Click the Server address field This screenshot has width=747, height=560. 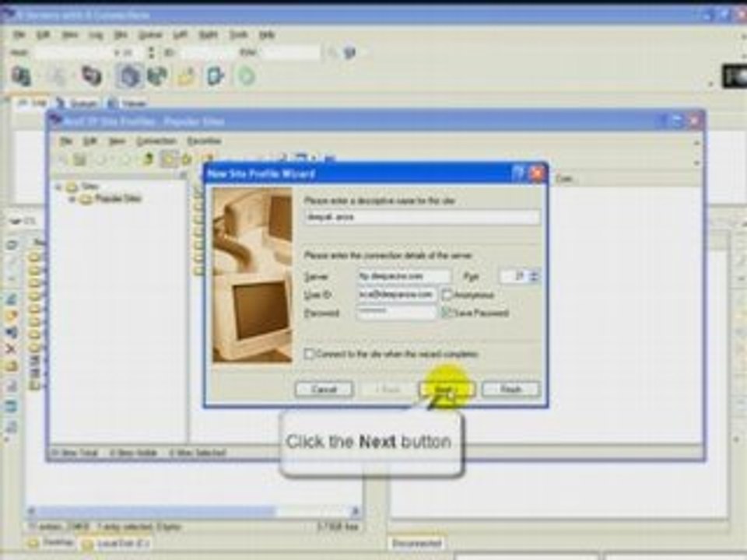(x=404, y=276)
